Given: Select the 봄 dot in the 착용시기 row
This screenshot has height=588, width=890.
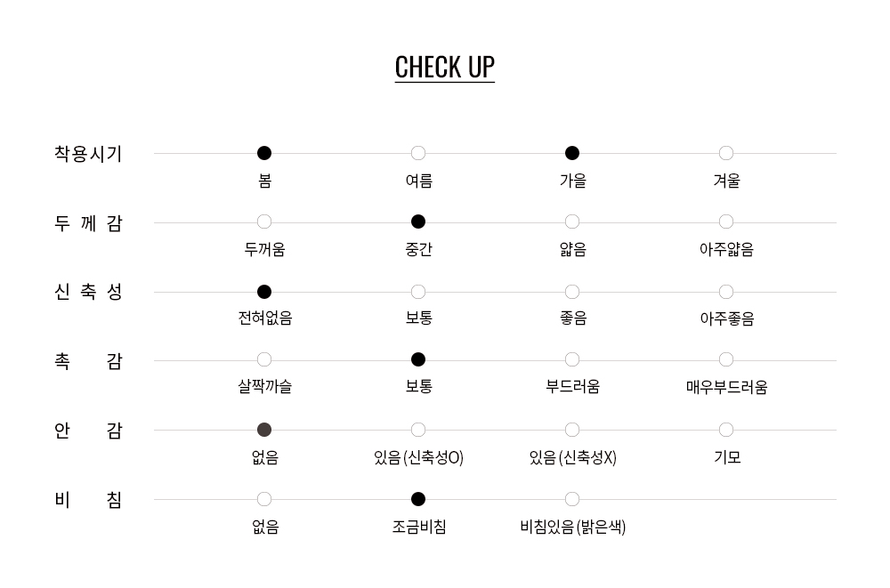Looking at the screenshot, I should (x=264, y=153).
